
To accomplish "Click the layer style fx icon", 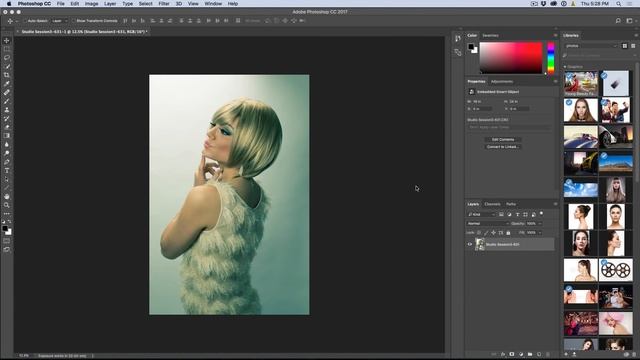I will coord(503,354).
